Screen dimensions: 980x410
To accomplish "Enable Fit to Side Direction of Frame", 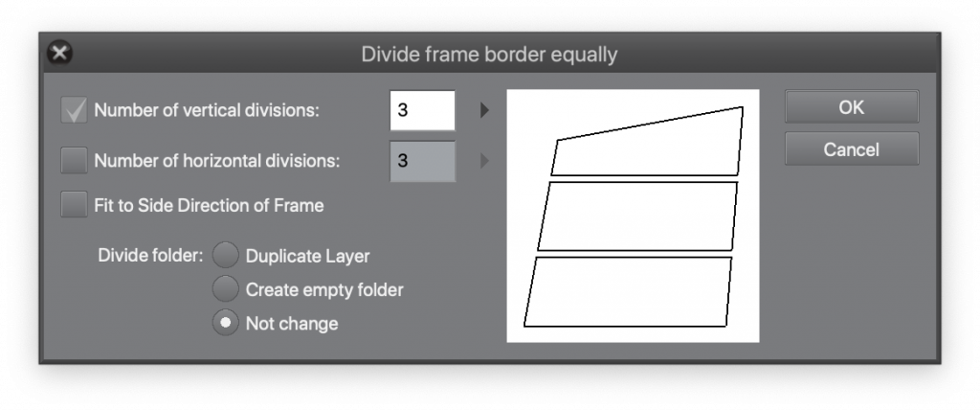I will click(74, 205).
